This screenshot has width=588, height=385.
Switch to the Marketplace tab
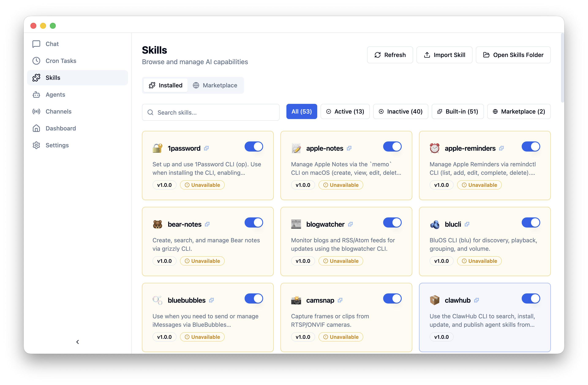point(215,85)
